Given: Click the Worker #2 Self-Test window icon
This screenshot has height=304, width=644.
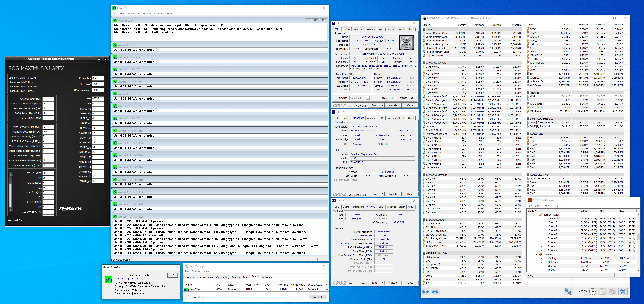Looking at the screenshot, I should (x=115, y=45).
